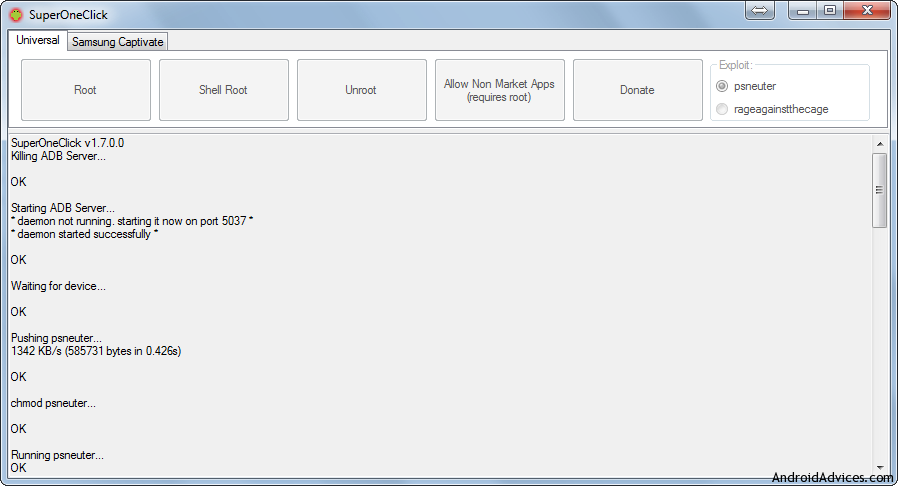Click the 'Killing ADB Server...' line
The height and width of the screenshot is (486, 898).
point(58,156)
